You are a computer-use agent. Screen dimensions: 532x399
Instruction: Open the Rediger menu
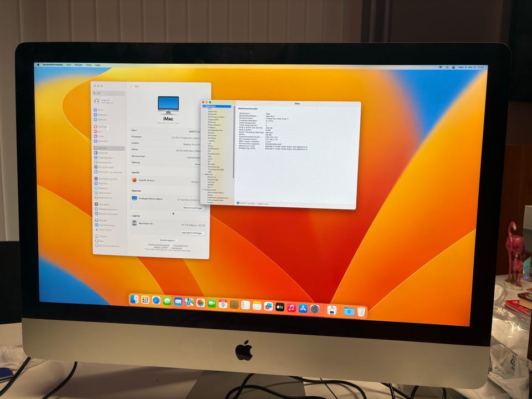pos(78,64)
